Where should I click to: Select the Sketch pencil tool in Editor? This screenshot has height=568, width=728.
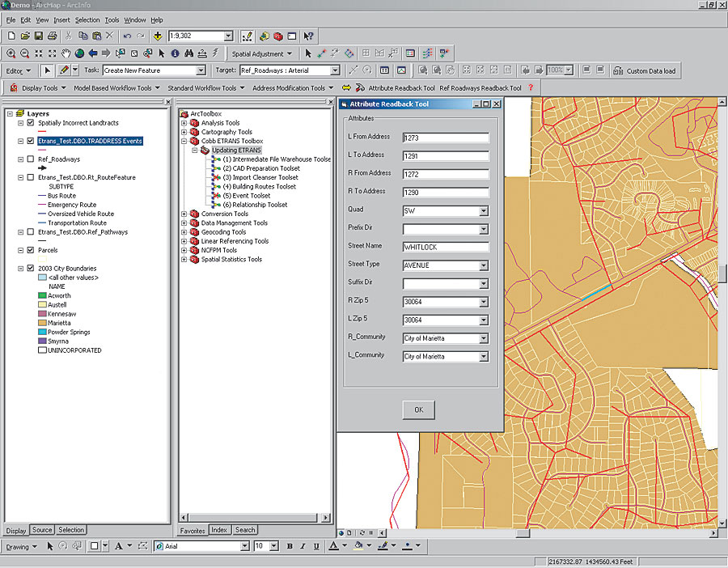click(64, 70)
